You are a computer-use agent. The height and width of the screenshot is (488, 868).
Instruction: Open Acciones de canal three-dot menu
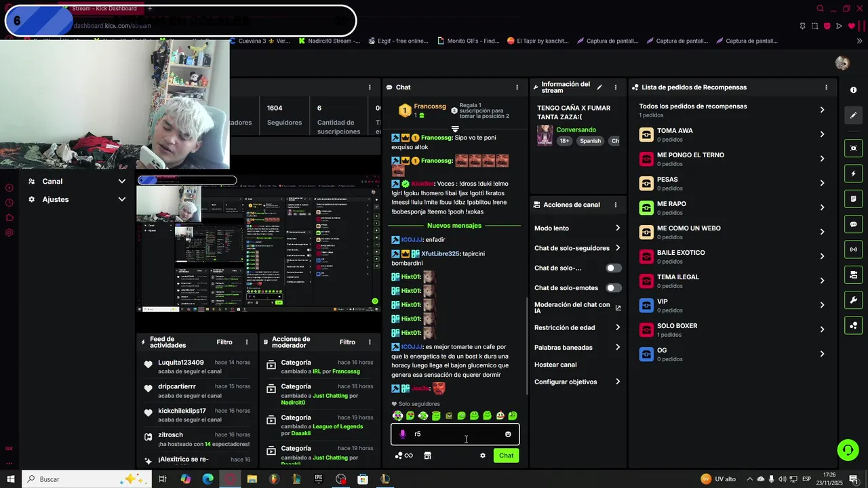point(615,205)
